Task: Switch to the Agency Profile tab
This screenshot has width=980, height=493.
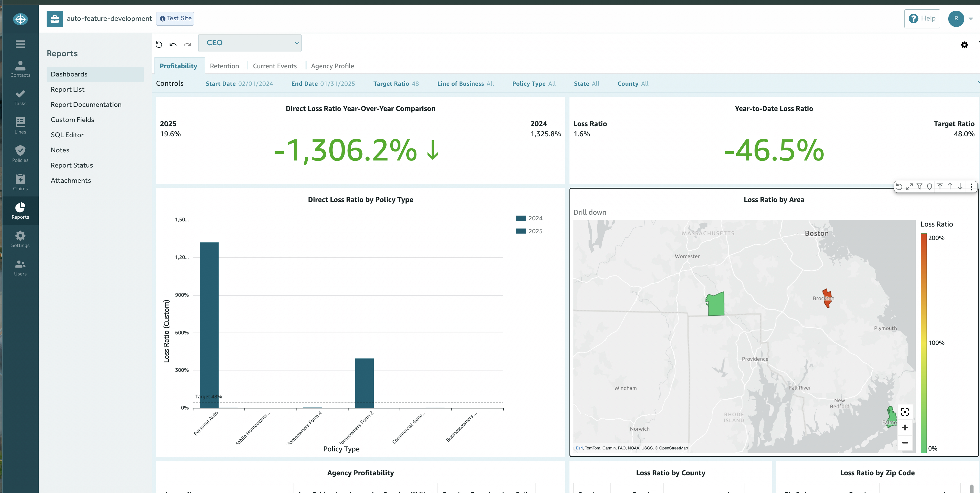Action: 332,66
